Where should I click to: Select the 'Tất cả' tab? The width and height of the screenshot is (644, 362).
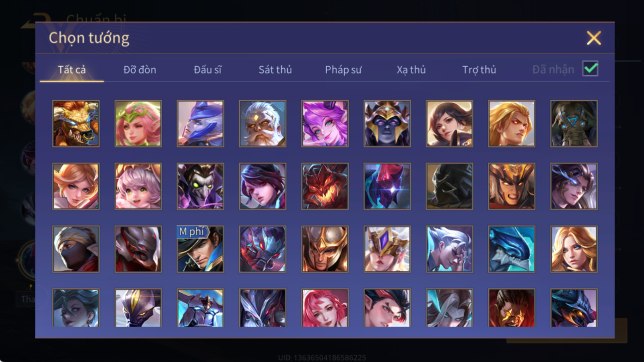pos(72,70)
